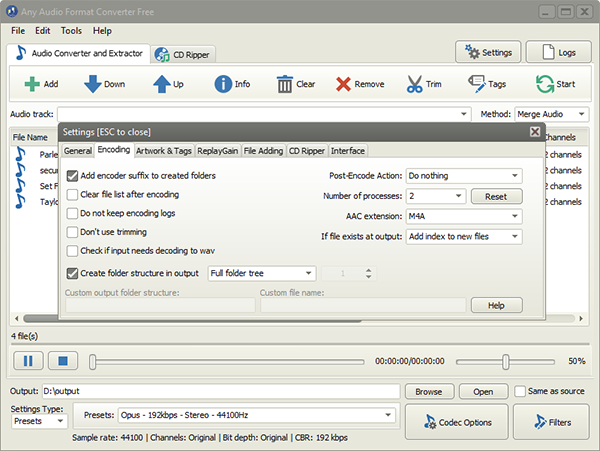Click the app logo in title bar
This screenshot has width=600, height=451.
pyautogui.click(x=12, y=11)
